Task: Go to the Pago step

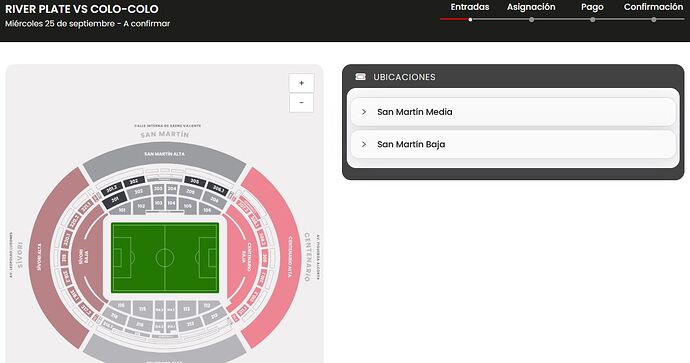Action: (592, 7)
